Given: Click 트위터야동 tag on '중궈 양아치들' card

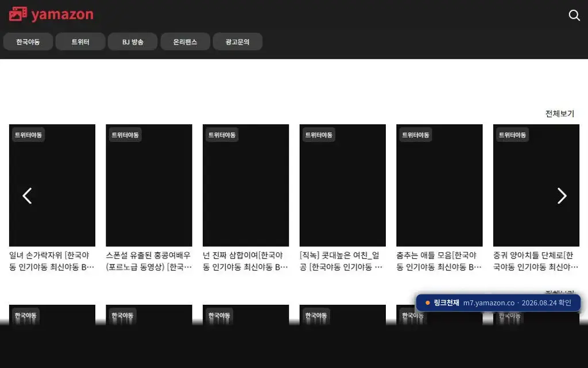Looking at the screenshot, I should click(512, 135).
